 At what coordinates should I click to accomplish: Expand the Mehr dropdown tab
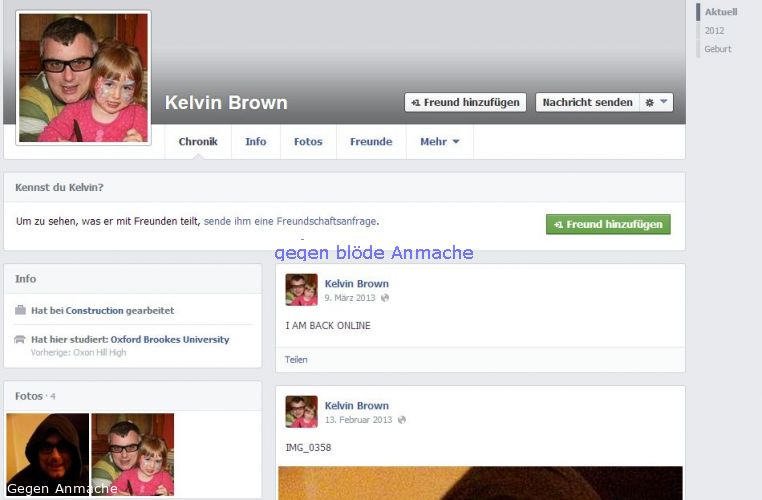(x=439, y=142)
